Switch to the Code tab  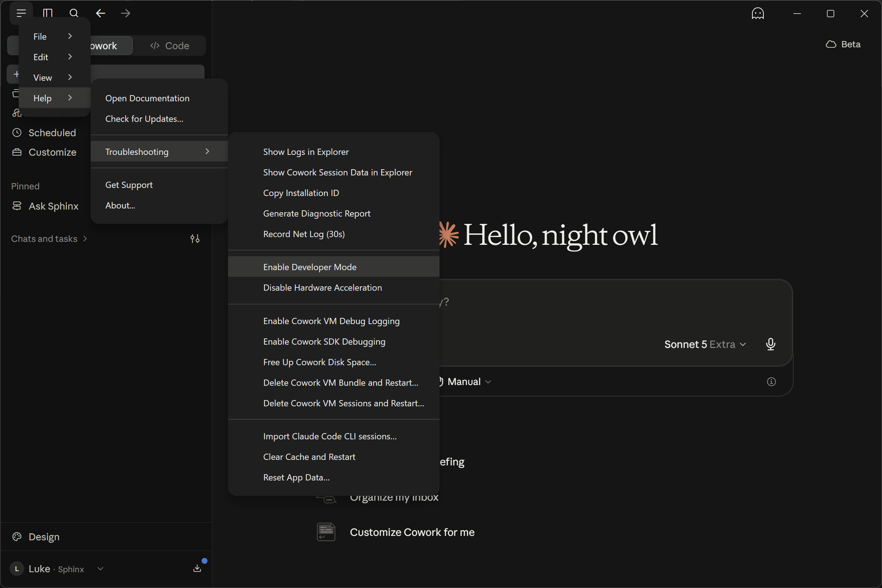(x=170, y=46)
